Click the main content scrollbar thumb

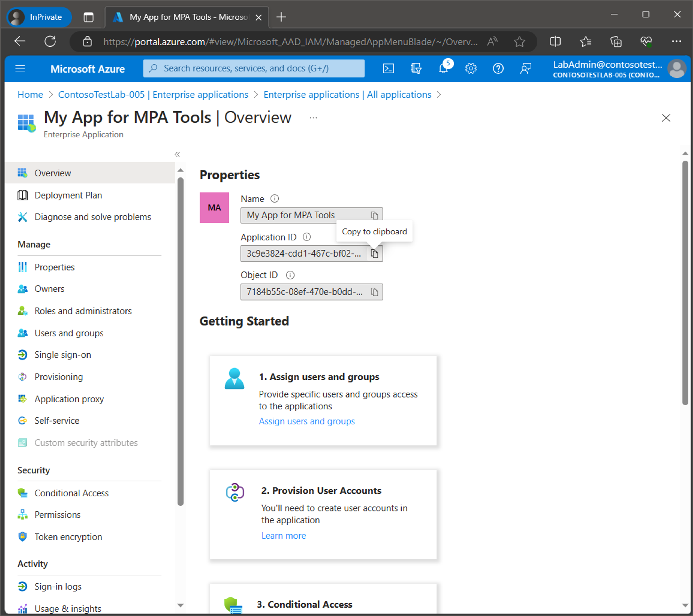(685, 283)
